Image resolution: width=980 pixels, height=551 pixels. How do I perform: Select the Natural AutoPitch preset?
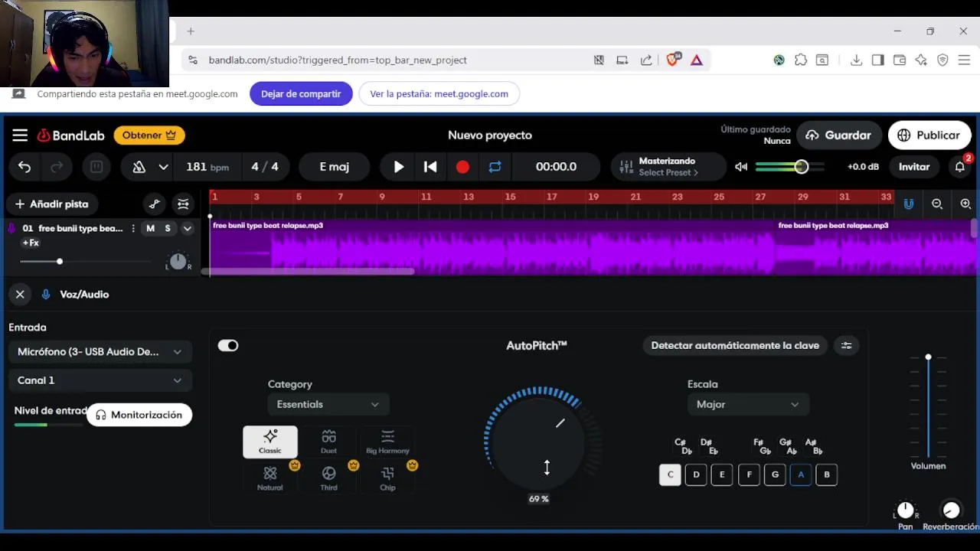[x=270, y=478]
